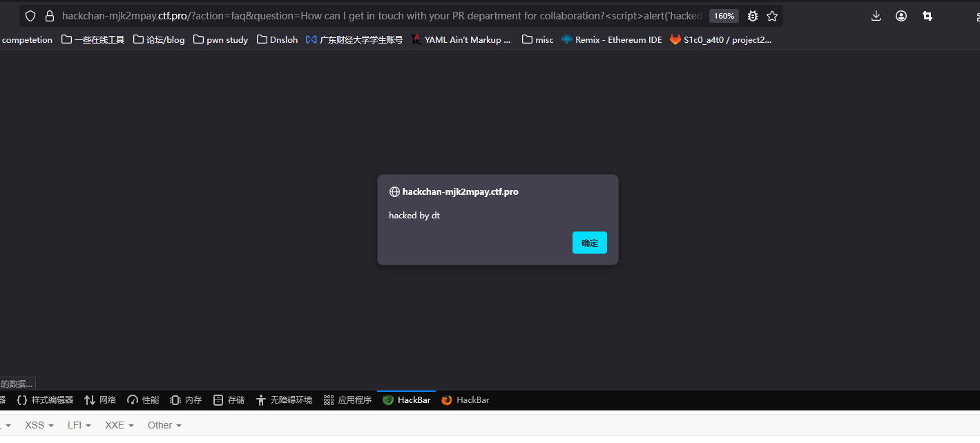Switch to the 网络 devtools tab

pyautogui.click(x=100, y=400)
